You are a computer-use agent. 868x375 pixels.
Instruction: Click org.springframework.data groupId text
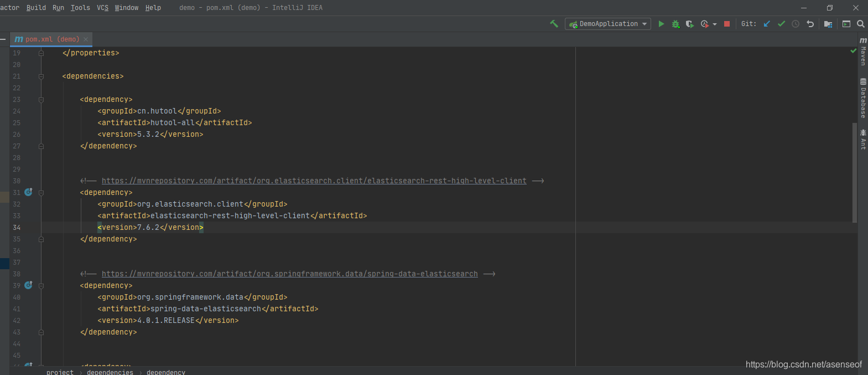tap(190, 297)
